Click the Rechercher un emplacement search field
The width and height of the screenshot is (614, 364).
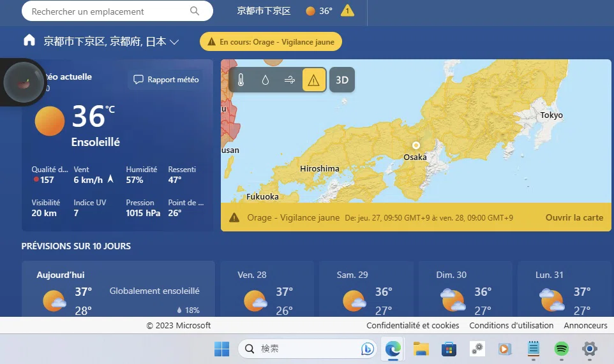coord(117,11)
